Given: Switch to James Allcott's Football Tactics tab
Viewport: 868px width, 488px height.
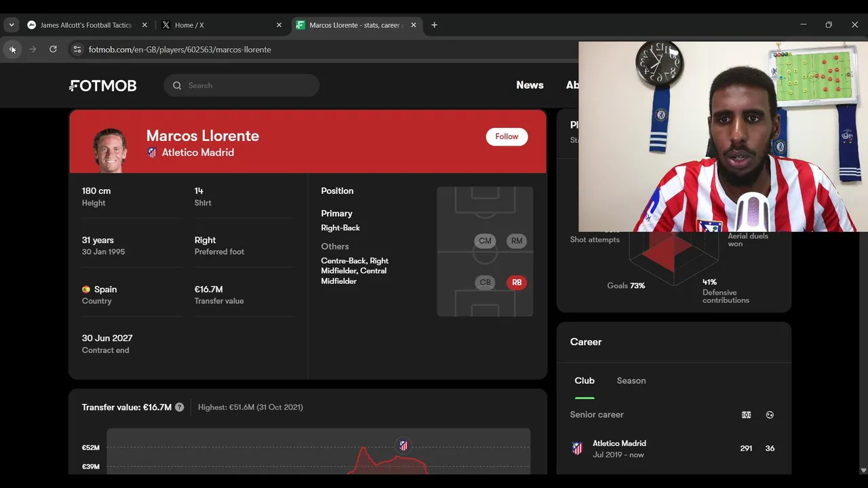Looking at the screenshot, I should 88,25.
